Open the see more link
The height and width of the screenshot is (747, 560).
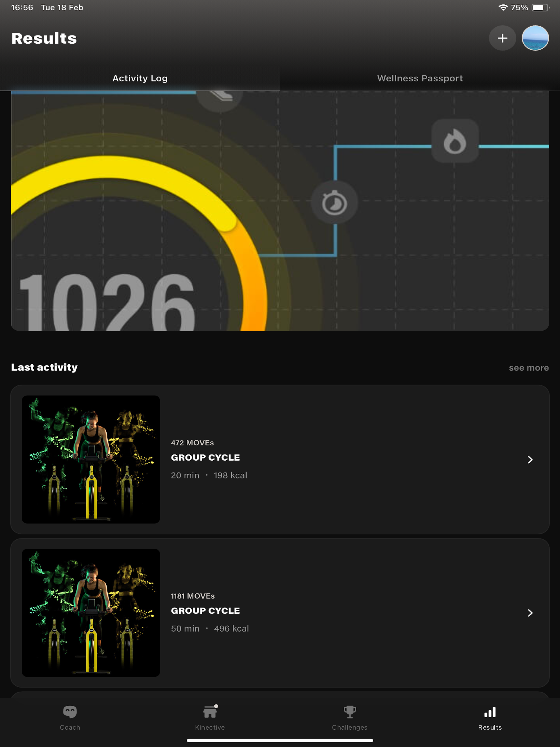[529, 368]
